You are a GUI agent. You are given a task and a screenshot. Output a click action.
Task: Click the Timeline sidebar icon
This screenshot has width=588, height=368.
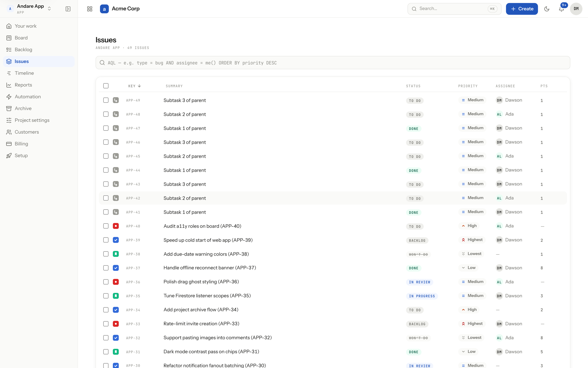[9, 73]
